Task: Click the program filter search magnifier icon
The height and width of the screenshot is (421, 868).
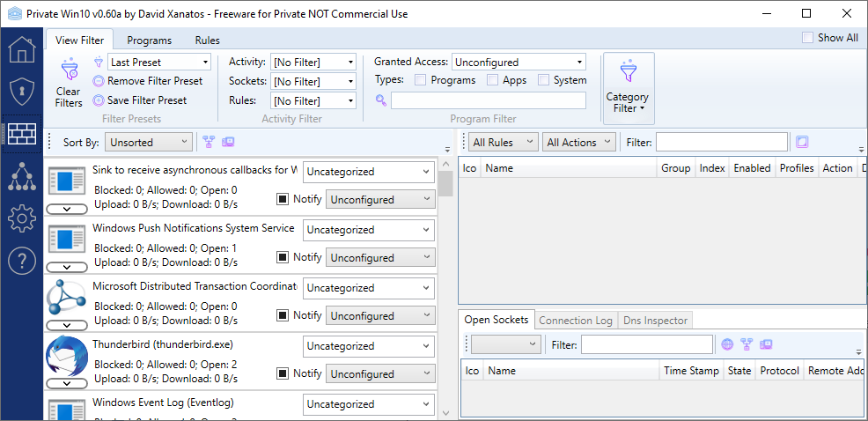Action: (381, 100)
